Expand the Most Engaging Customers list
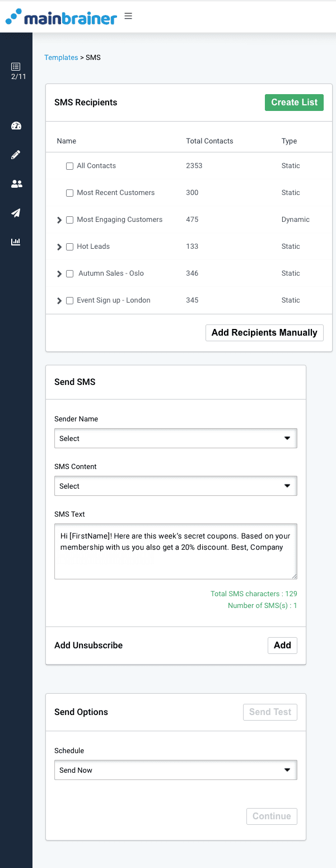Image resolution: width=336 pixels, height=868 pixels. pyautogui.click(x=59, y=220)
